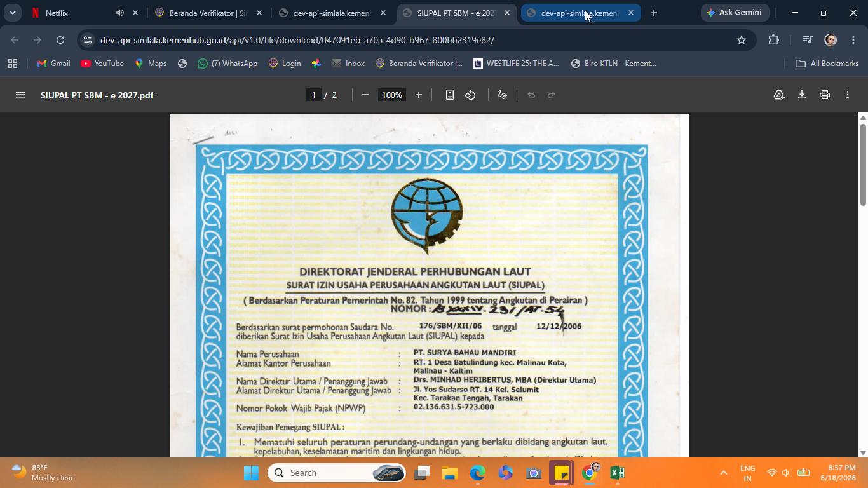Screen dimensions: 868x488
Task: Close the Netflix tab
Action: (135, 13)
